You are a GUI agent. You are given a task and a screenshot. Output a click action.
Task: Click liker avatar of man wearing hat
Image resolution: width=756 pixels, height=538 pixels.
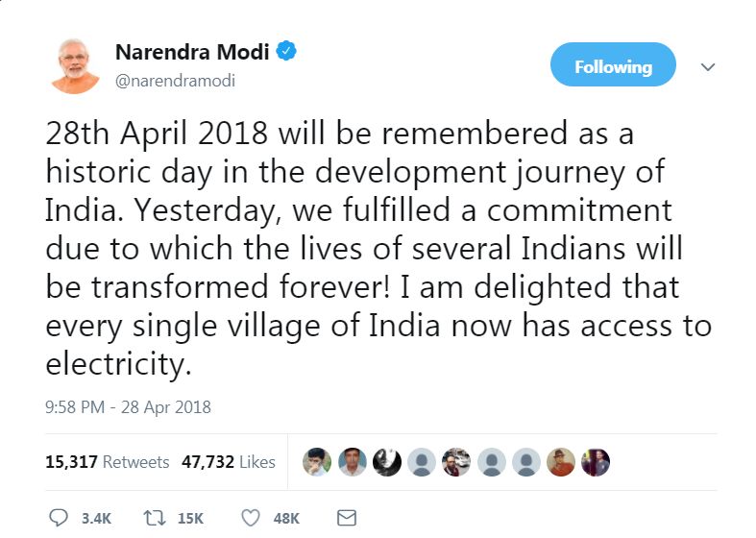click(562, 462)
